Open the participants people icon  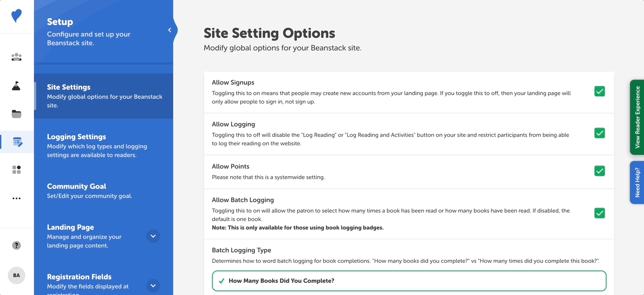(16, 57)
